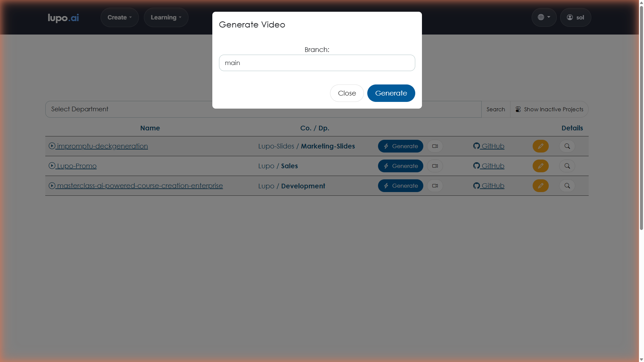The image size is (644, 362).
Task: Focus the Branch input field
Action: 317,63
